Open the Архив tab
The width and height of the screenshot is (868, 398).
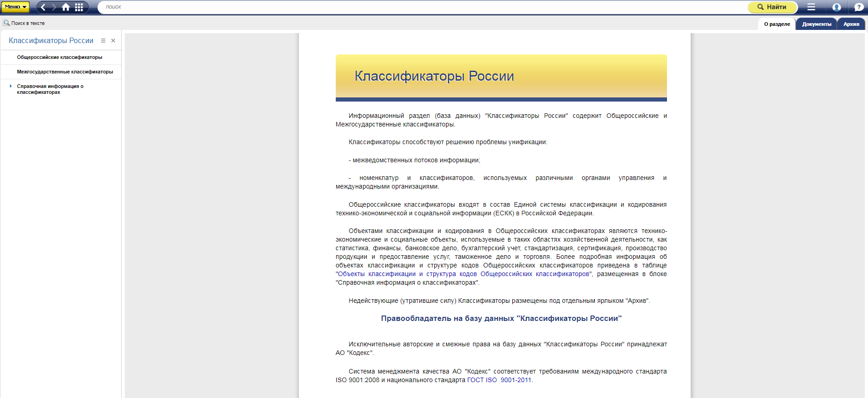(x=851, y=24)
